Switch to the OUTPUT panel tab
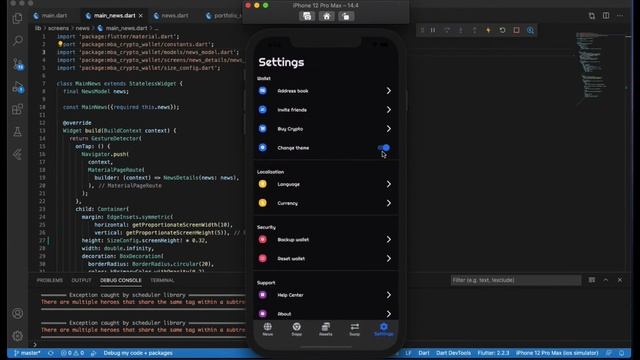This screenshot has height=360, width=640. pyautogui.click(x=82, y=280)
